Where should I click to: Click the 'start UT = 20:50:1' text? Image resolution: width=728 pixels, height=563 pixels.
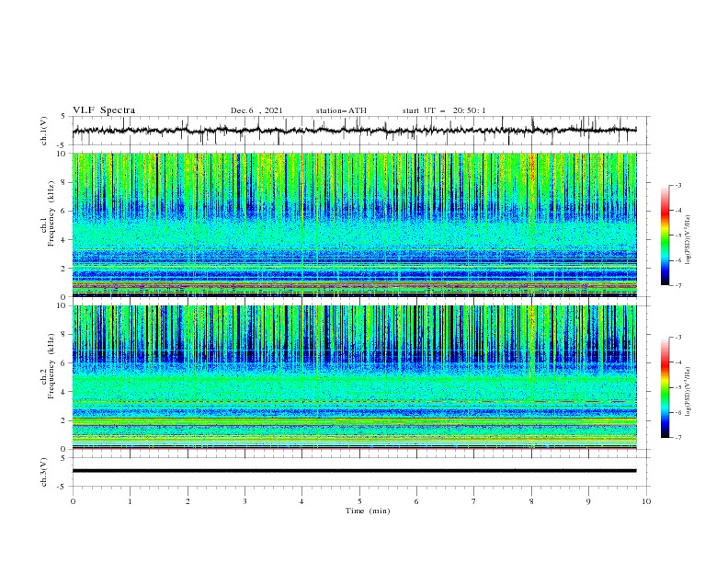444,110
